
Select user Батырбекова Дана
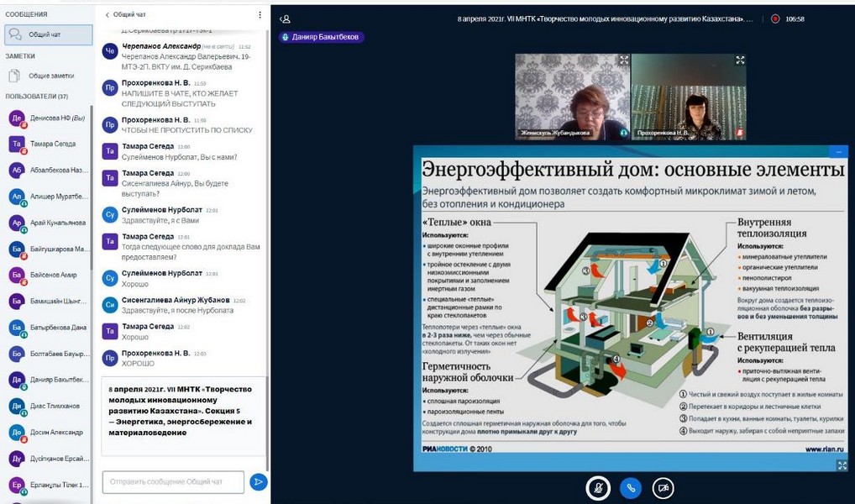47,328
